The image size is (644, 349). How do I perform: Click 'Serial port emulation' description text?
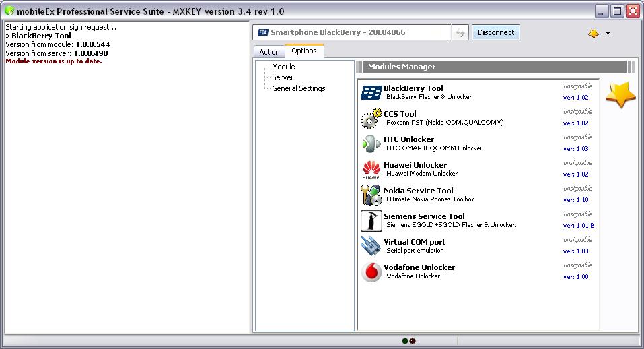point(415,251)
